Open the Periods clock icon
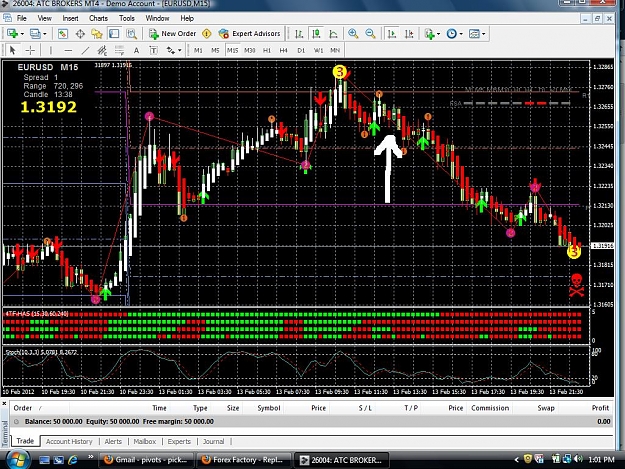Image resolution: width=625 pixels, height=469 pixels. click(452, 34)
